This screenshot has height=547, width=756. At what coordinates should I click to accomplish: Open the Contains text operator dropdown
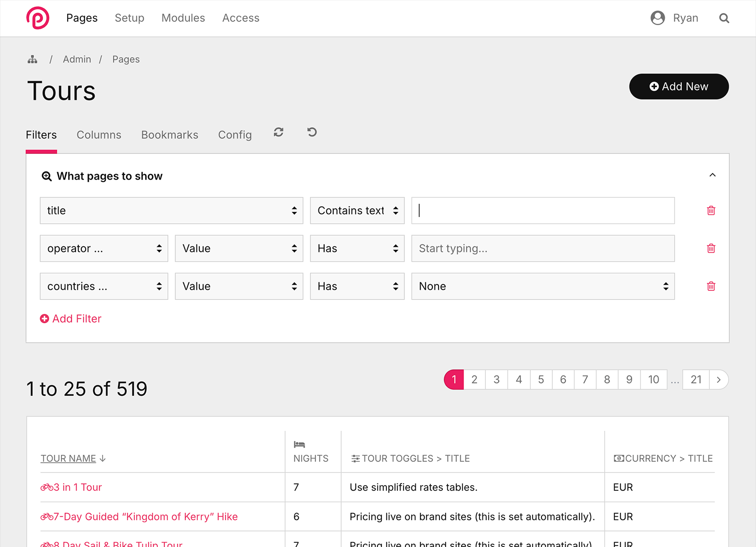coord(357,210)
